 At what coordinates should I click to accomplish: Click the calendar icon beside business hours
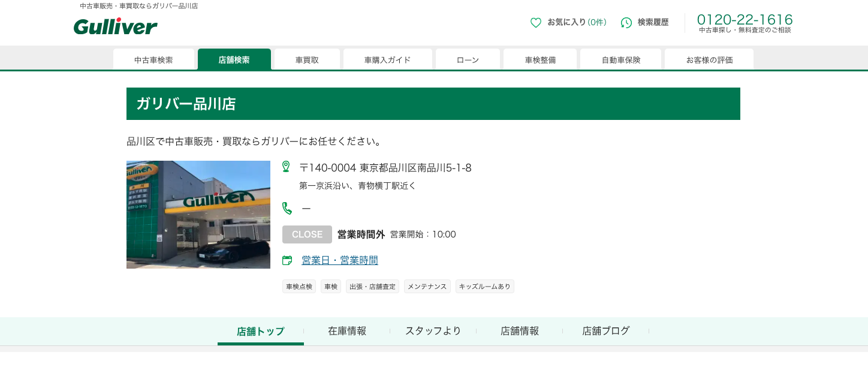[x=287, y=260]
